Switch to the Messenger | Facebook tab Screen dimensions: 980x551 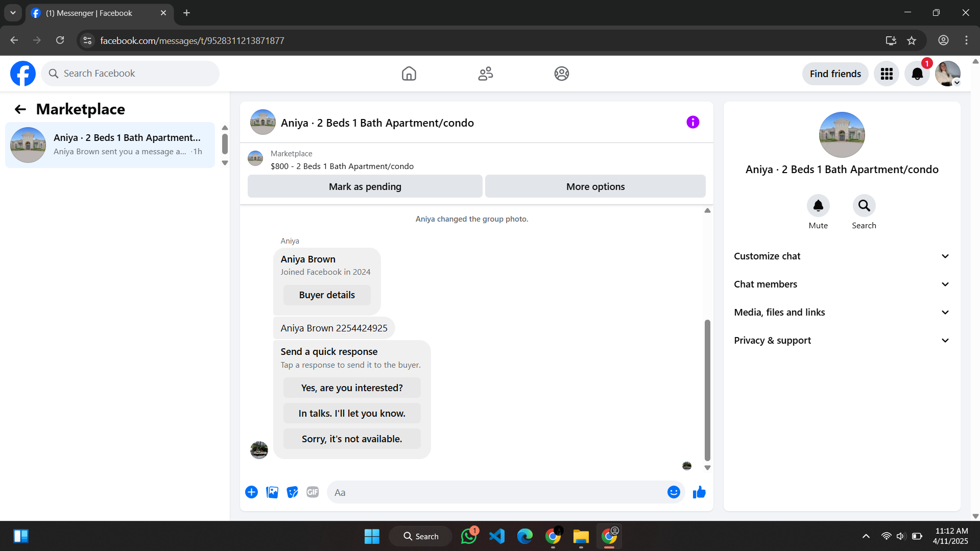[100, 13]
